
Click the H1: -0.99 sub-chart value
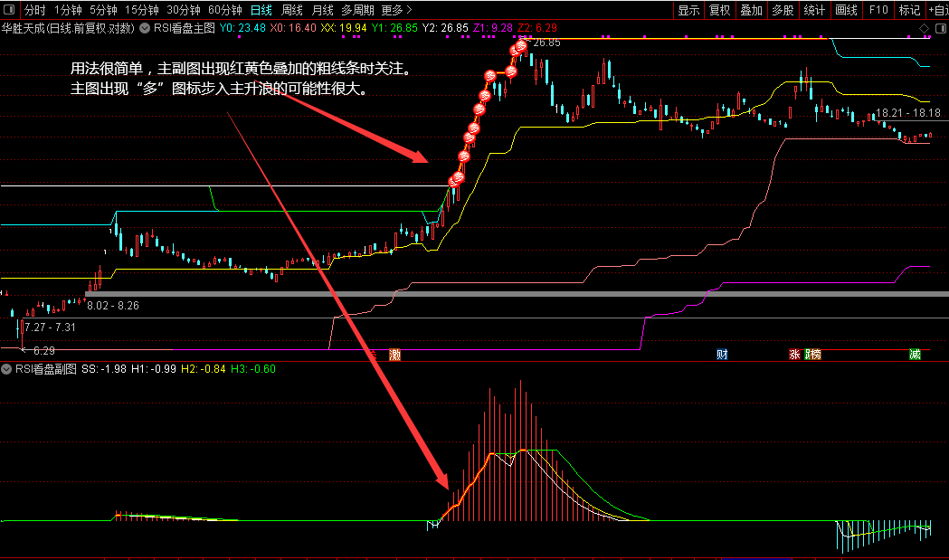pyautogui.click(x=154, y=369)
